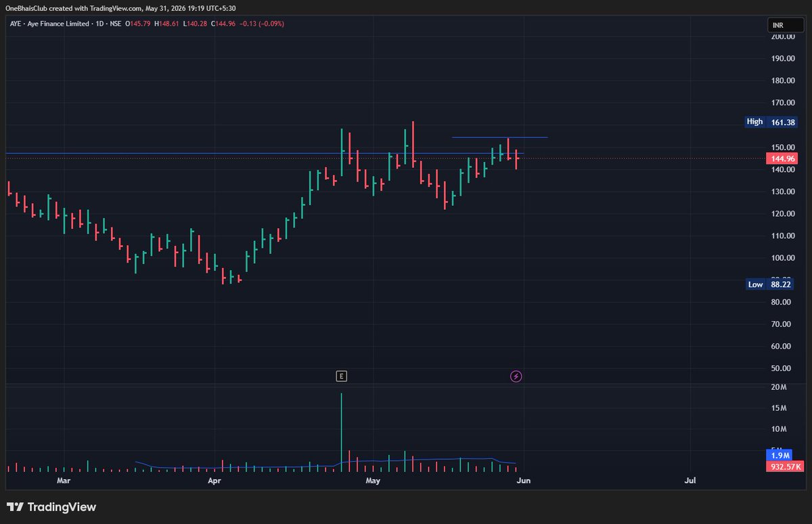Click the Jul label on time axis

point(690,481)
